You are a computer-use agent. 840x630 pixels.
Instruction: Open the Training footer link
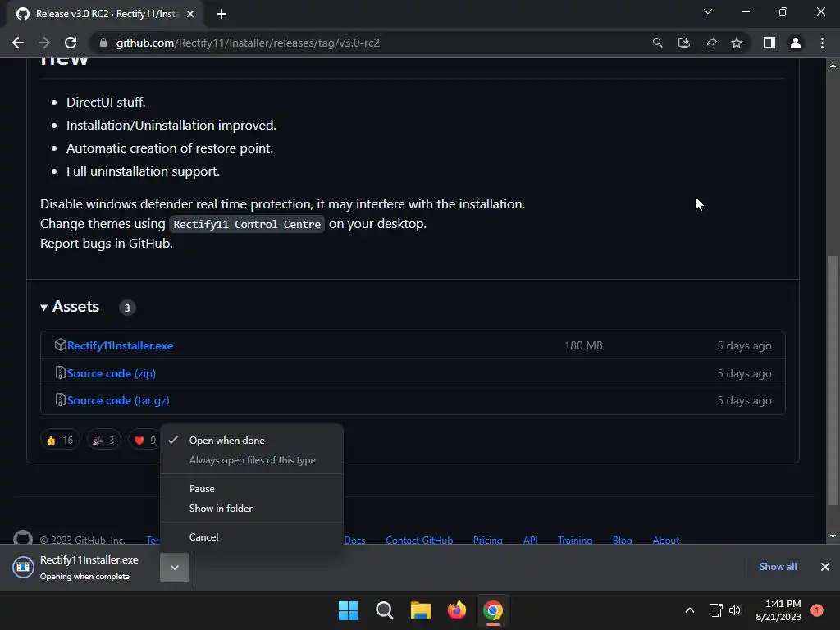pos(575,540)
